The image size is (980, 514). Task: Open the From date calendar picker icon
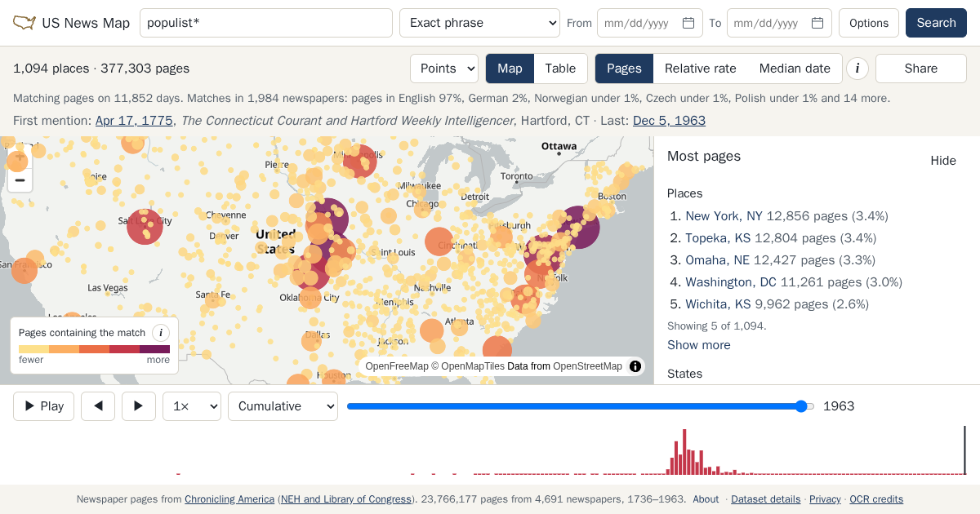688,23
